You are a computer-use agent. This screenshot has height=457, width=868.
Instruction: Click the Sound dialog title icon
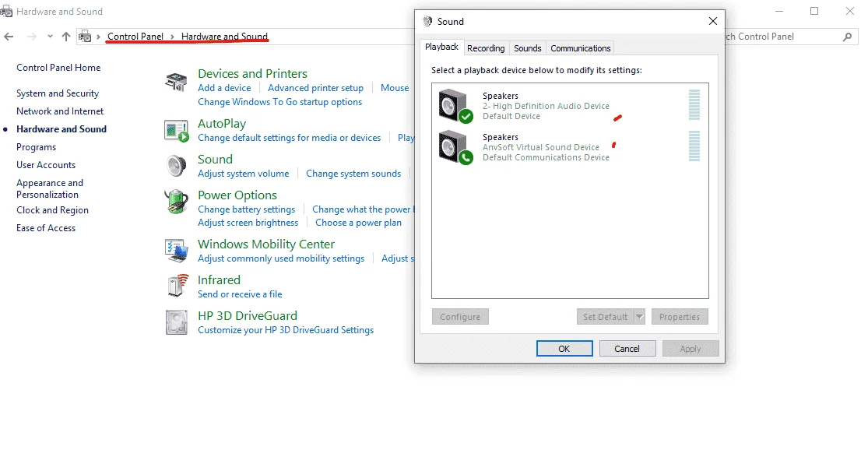click(427, 22)
